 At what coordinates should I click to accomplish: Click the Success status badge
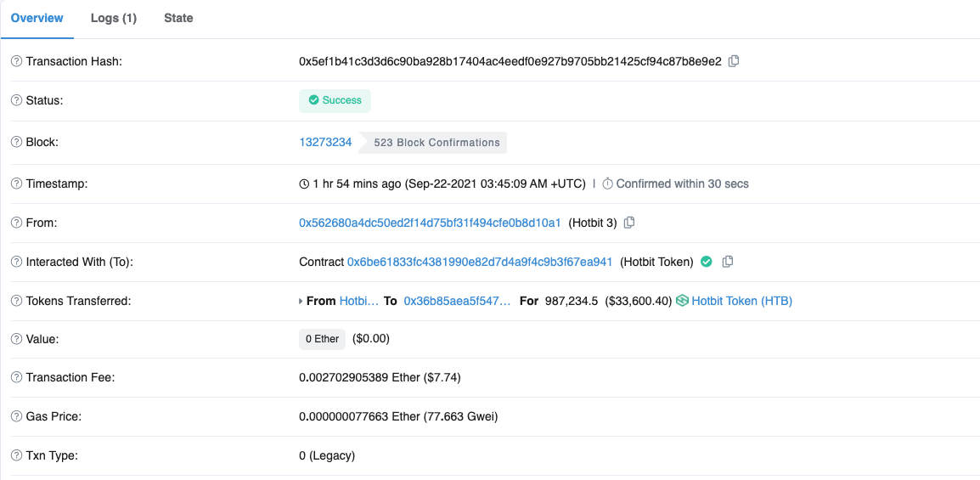(x=335, y=100)
